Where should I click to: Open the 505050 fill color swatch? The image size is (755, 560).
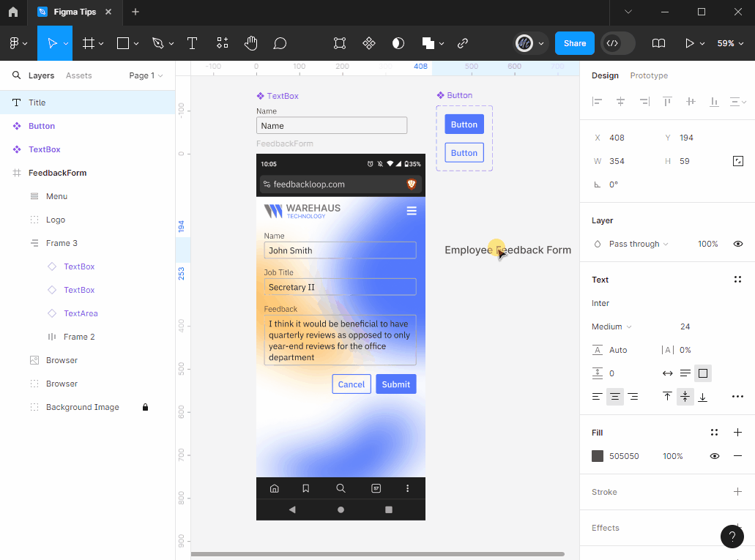click(597, 456)
